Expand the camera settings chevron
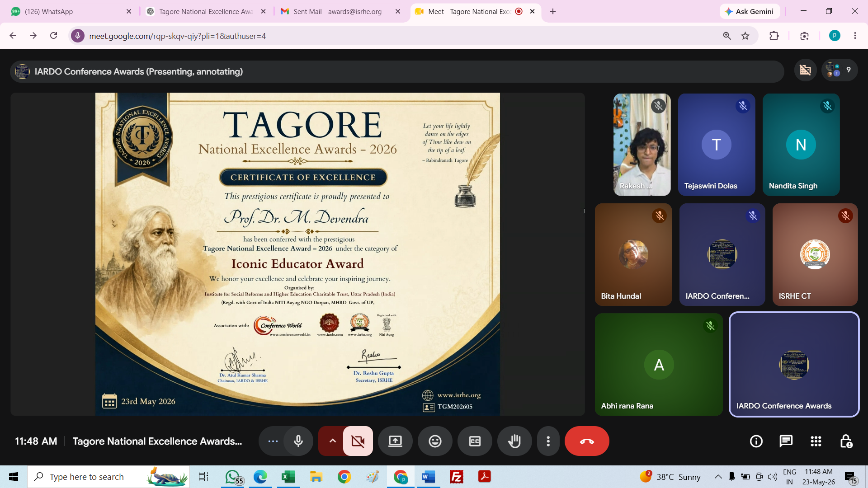The height and width of the screenshot is (488, 868). coord(332,441)
